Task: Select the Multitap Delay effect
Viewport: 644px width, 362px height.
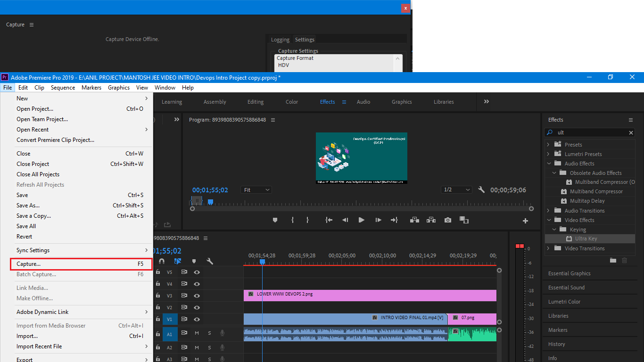Action: (x=587, y=201)
